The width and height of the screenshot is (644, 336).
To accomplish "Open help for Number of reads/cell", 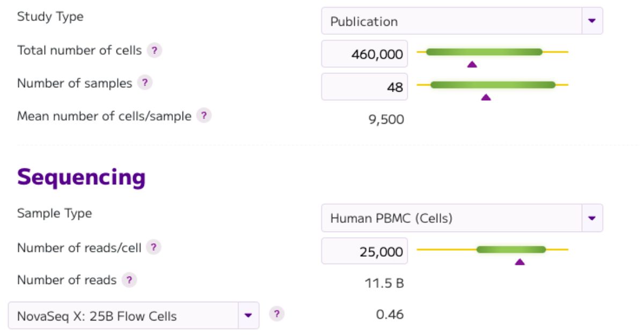I will click(155, 248).
